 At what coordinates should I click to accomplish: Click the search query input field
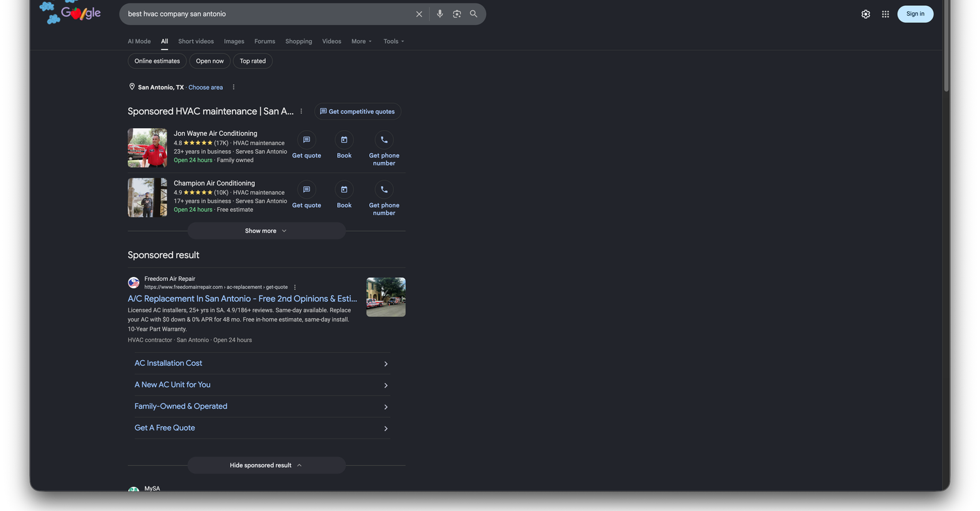268,14
